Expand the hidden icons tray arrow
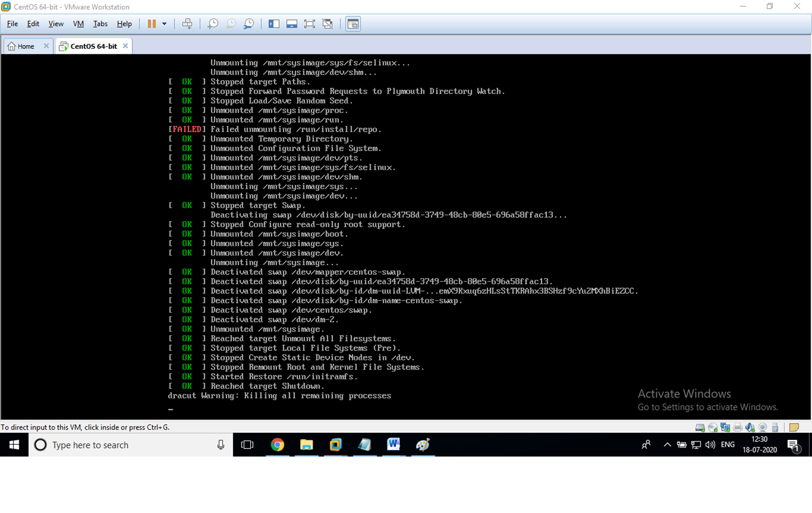 click(667, 445)
